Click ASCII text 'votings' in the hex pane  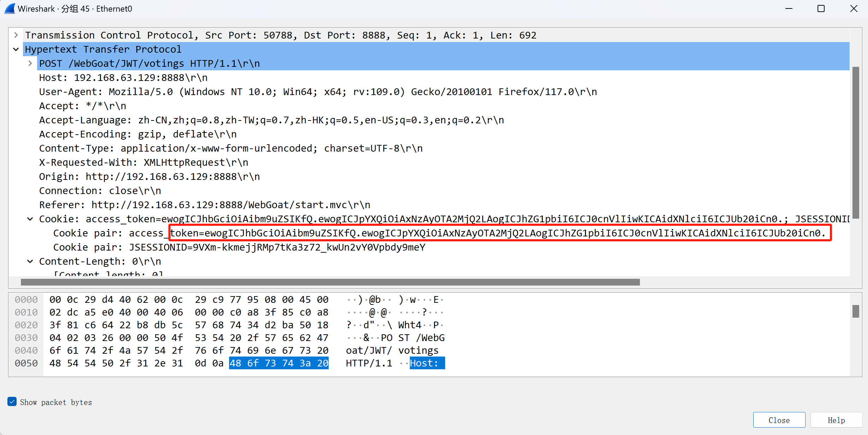click(418, 350)
